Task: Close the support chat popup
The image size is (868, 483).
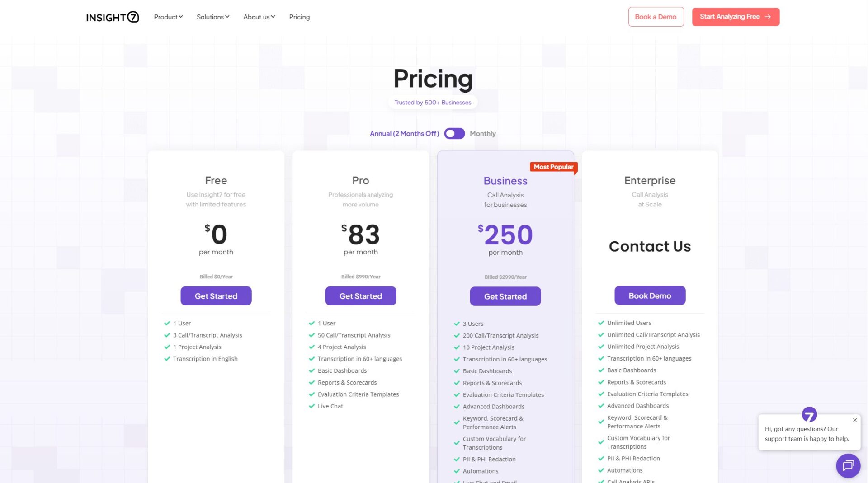Action: (854, 420)
